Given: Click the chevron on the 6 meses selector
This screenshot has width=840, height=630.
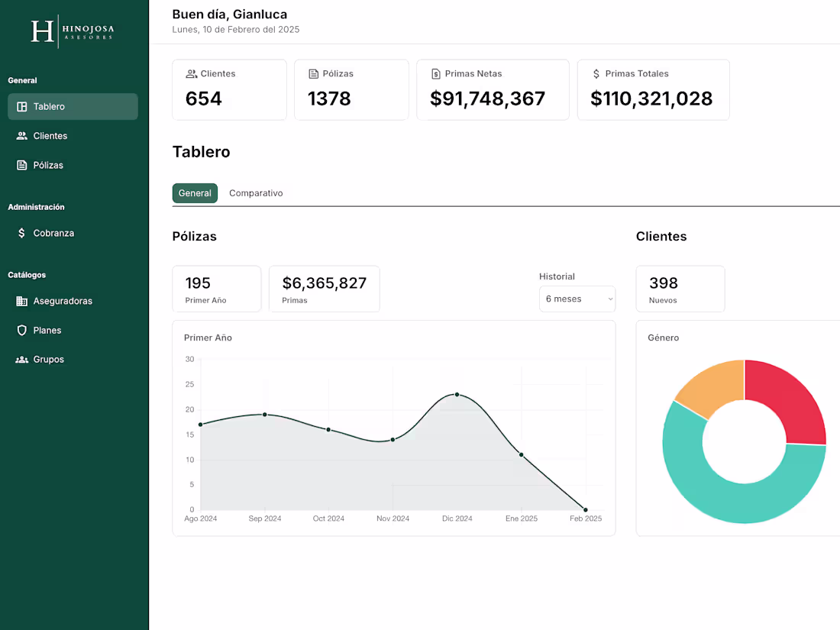Looking at the screenshot, I should [609, 299].
